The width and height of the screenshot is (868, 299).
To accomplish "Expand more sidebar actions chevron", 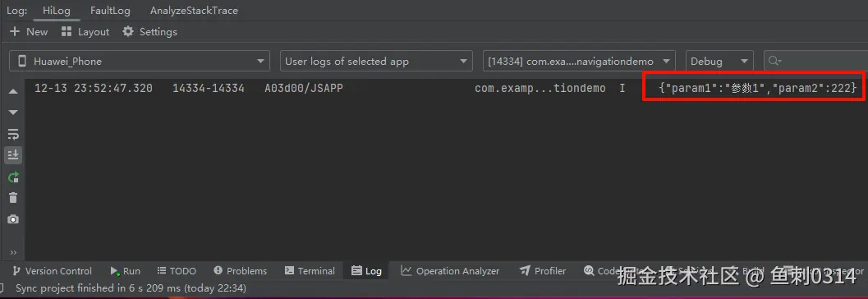I will 13,252.
